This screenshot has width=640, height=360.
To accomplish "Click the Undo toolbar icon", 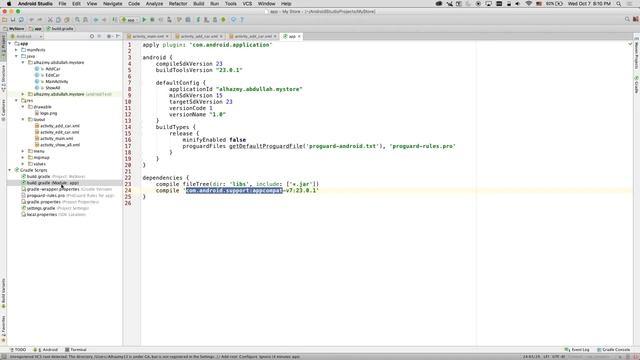I will click(x=31, y=20).
